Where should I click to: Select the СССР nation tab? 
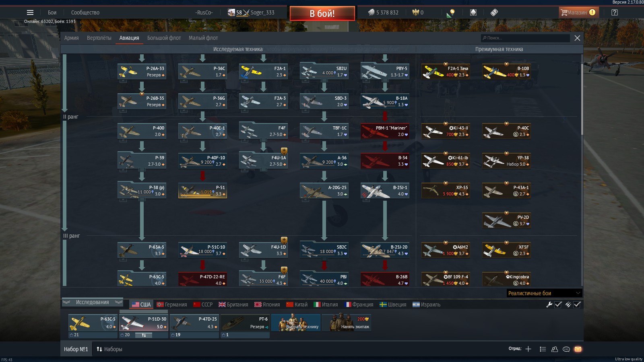[x=203, y=304]
